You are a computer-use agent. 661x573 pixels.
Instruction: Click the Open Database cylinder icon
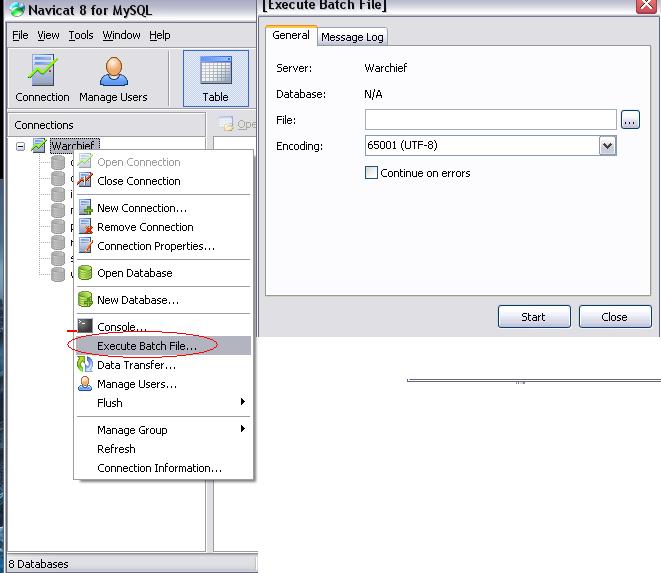(86, 273)
